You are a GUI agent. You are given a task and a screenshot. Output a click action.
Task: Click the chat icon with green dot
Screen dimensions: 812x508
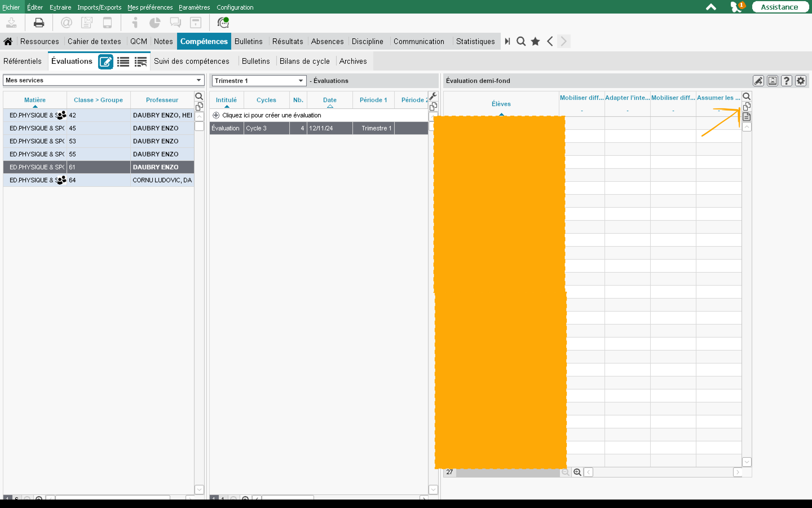click(223, 23)
